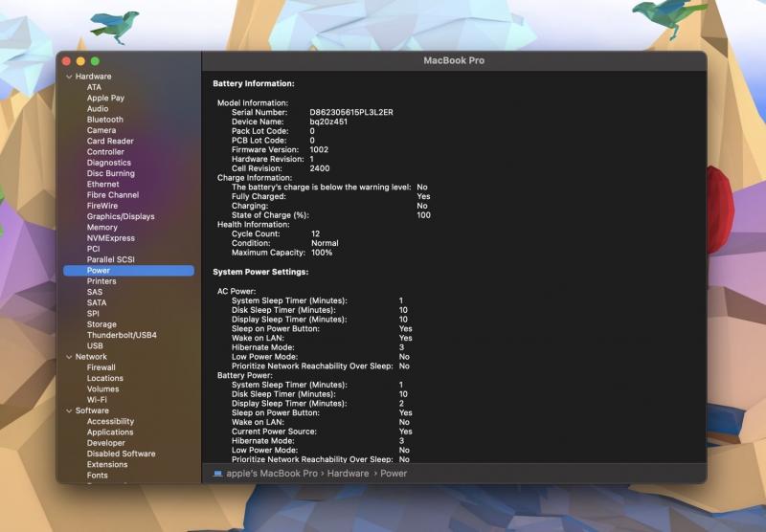Viewport: 766px width, 532px height.
Task: Open Disc Burning in the sidebar
Action: point(110,173)
